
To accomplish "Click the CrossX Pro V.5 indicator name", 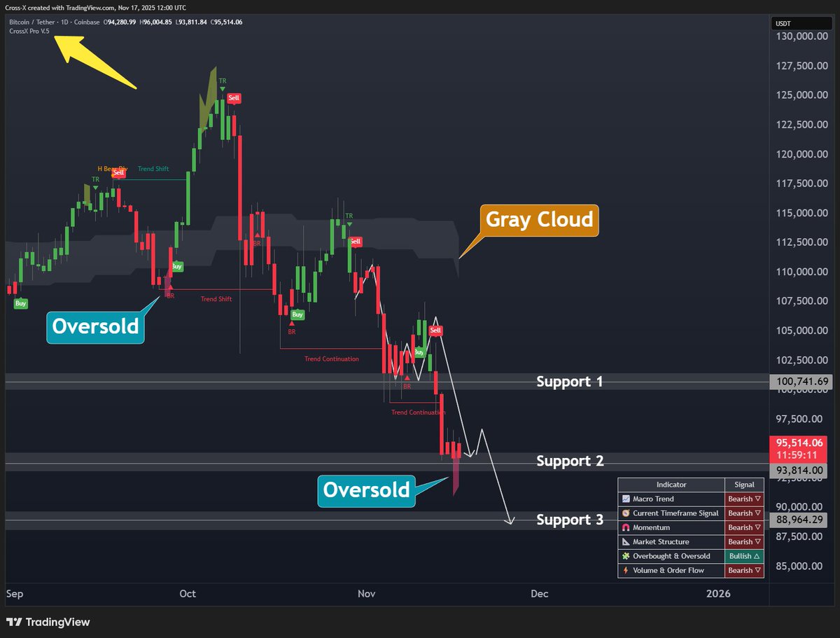I will pyautogui.click(x=29, y=31).
